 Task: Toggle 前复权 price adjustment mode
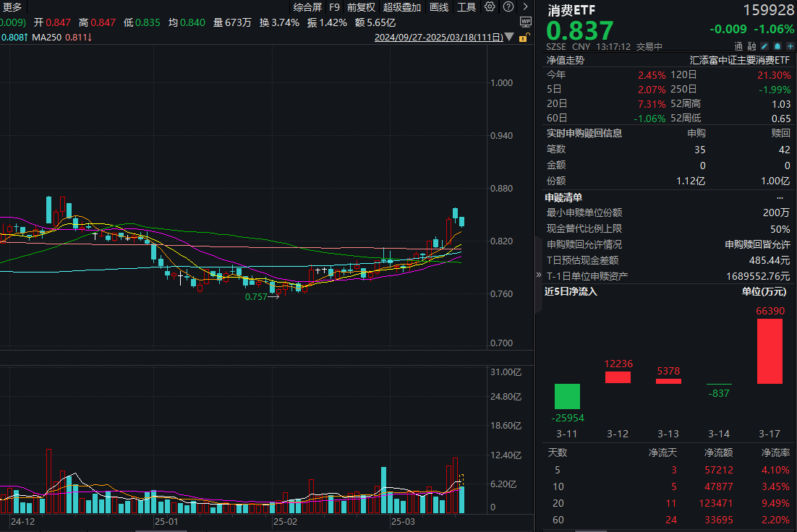tap(360, 7)
